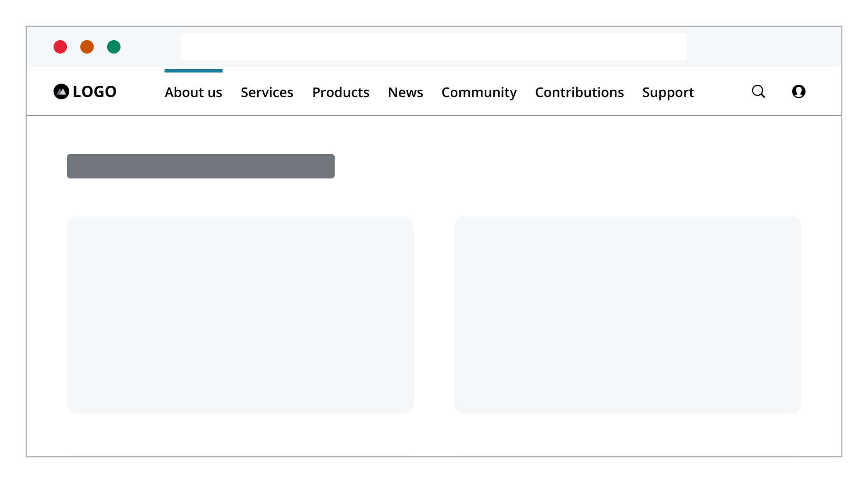Click the green maximize window dot
868x483 pixels.
click(x=114, y=47)
